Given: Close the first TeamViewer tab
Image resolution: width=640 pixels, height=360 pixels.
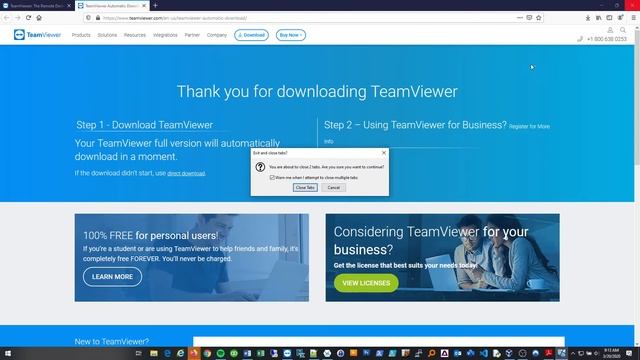Looking at the screenshot, I should pyautogui.click(x=69, y=6).
